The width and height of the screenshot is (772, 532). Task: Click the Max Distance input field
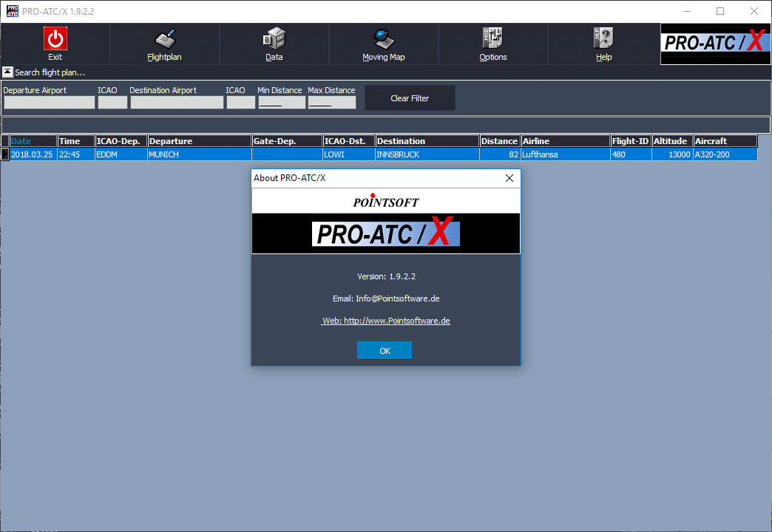coord(331,103)
